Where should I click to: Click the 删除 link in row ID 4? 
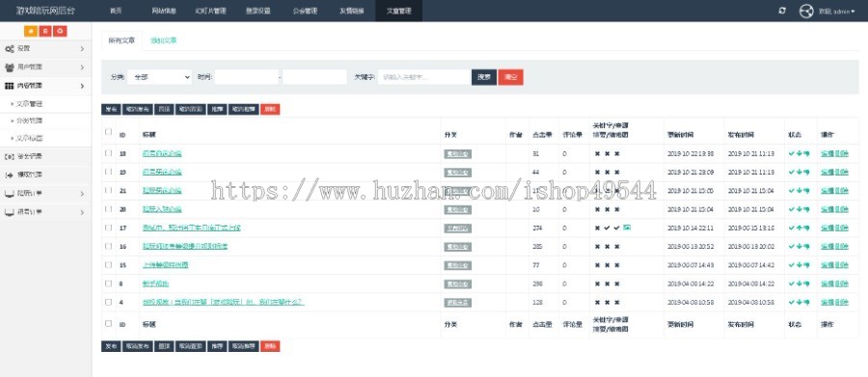pos(841,302)
